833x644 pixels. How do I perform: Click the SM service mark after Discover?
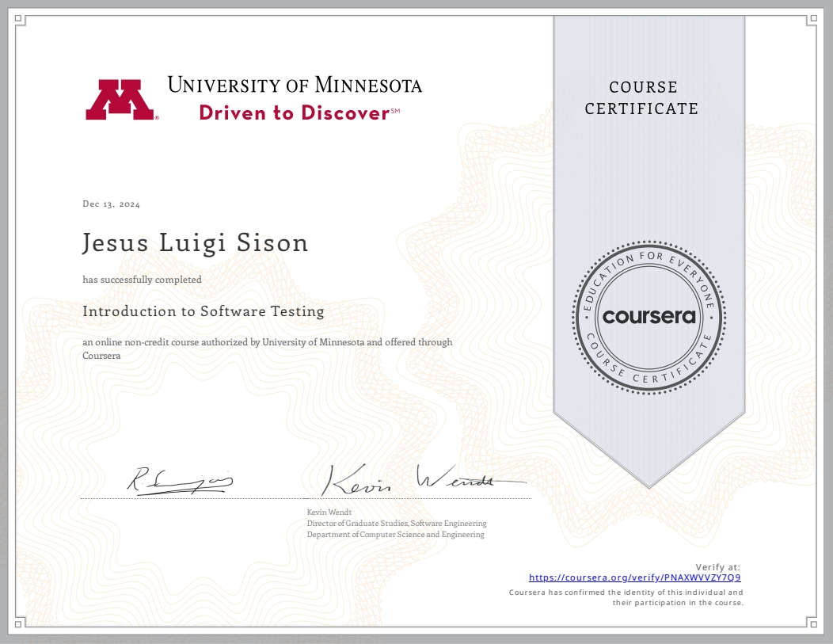point(396,111)
